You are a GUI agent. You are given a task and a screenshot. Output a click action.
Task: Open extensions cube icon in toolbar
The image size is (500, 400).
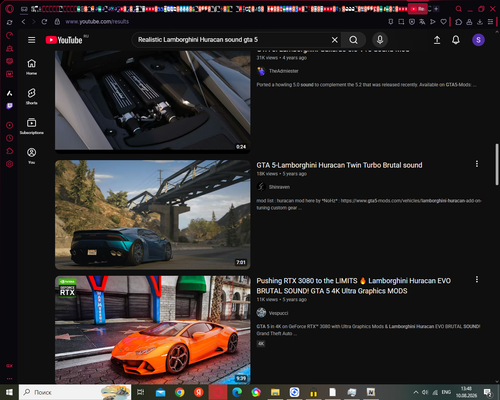point(459,22)
